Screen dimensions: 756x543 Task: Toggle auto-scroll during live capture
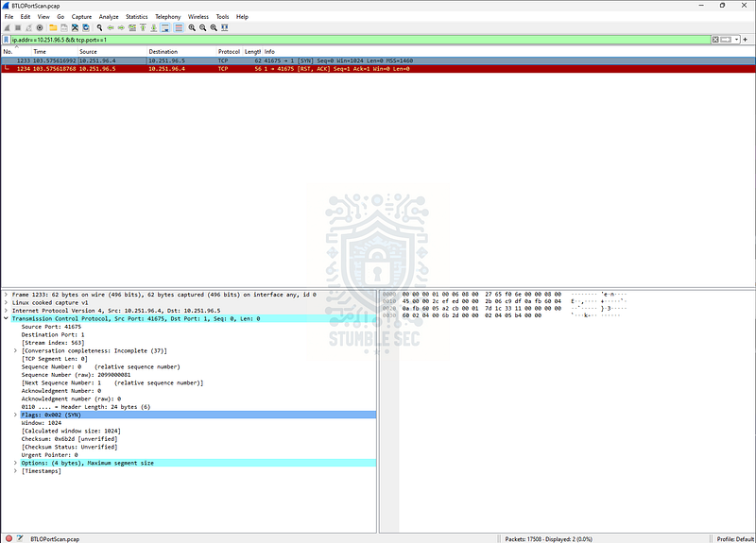[164, 28]
